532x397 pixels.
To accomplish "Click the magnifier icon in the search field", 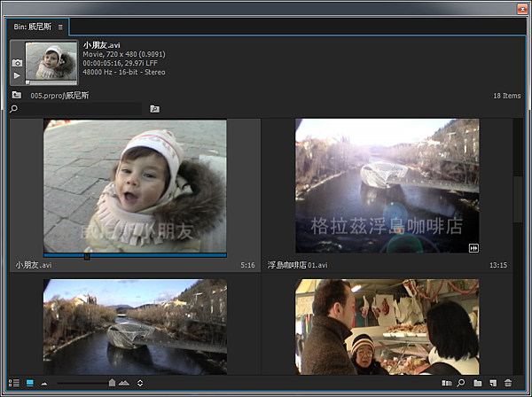I will 13,109.
